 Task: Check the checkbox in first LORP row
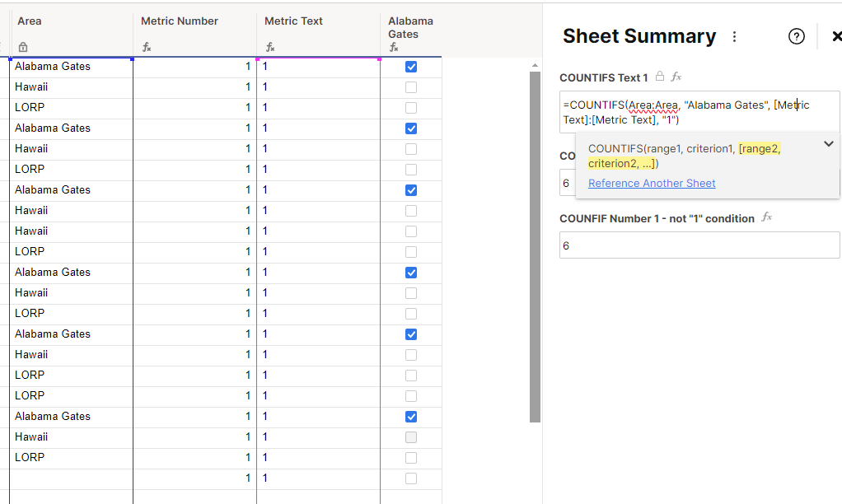[411, 107]
